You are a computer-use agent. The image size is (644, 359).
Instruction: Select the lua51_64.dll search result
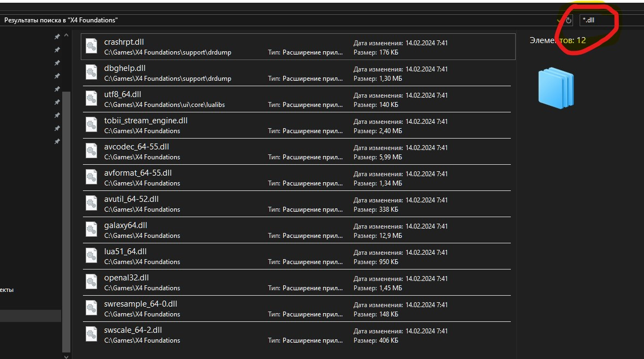pos(126,252)
